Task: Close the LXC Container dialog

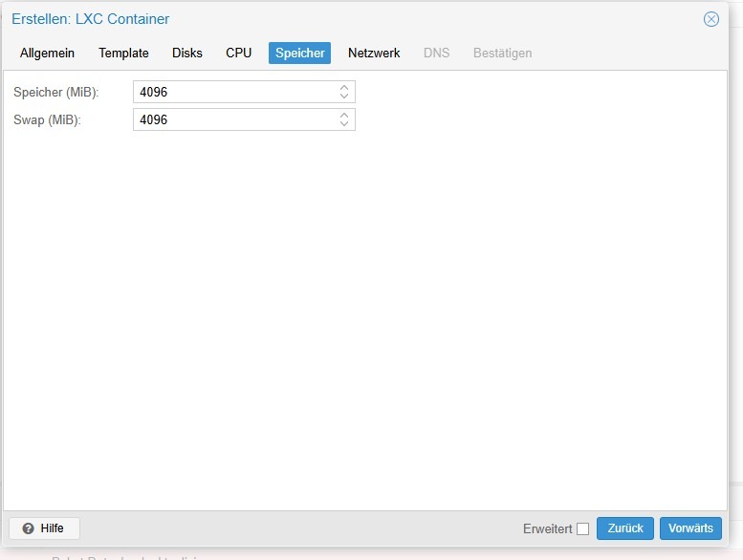Action: point(710,19)
